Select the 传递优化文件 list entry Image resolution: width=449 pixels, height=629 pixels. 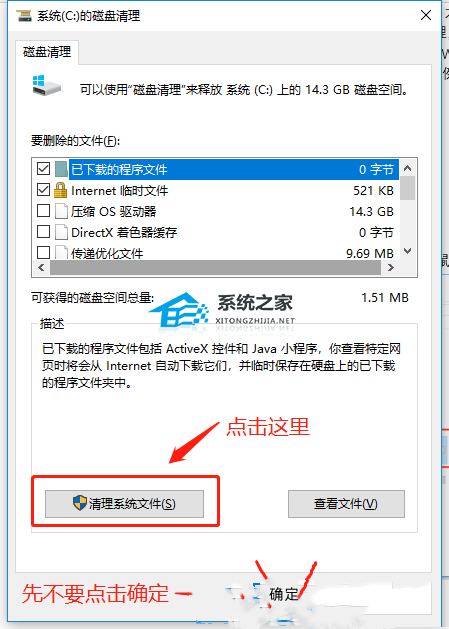[216, 253]
